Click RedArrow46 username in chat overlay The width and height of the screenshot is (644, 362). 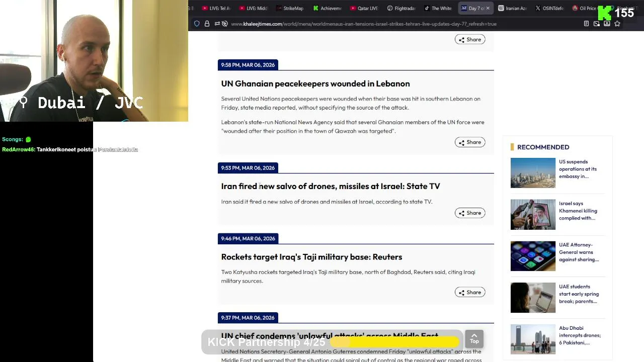(x=18, y=149)
